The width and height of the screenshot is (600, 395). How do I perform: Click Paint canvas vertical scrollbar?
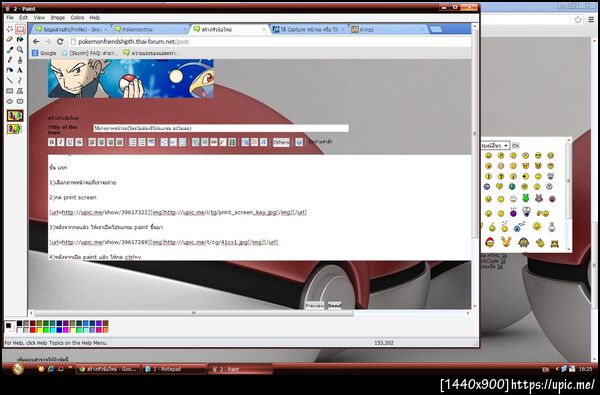click(x=475, y=166)
